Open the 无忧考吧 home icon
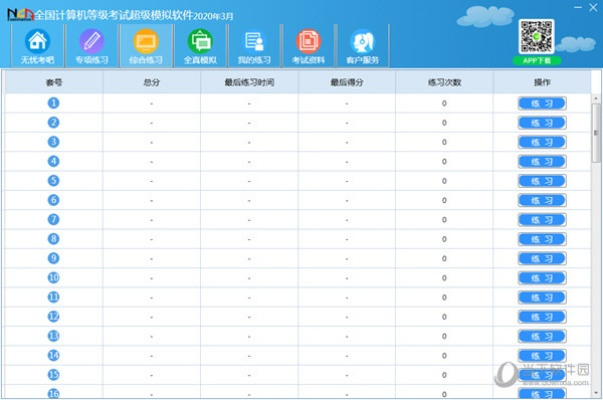The height and width of the screenshot is (400, 603). pyautogui.click(x=37, y=45)
